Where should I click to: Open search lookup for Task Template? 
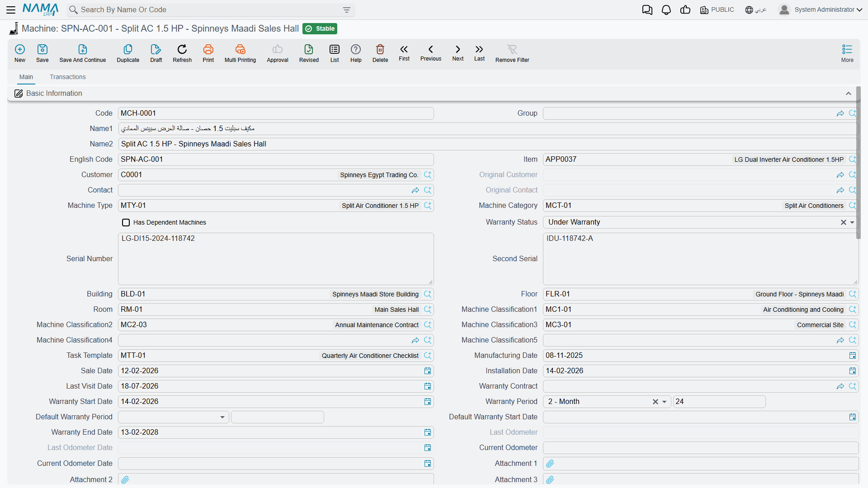(x=428, y=356)
